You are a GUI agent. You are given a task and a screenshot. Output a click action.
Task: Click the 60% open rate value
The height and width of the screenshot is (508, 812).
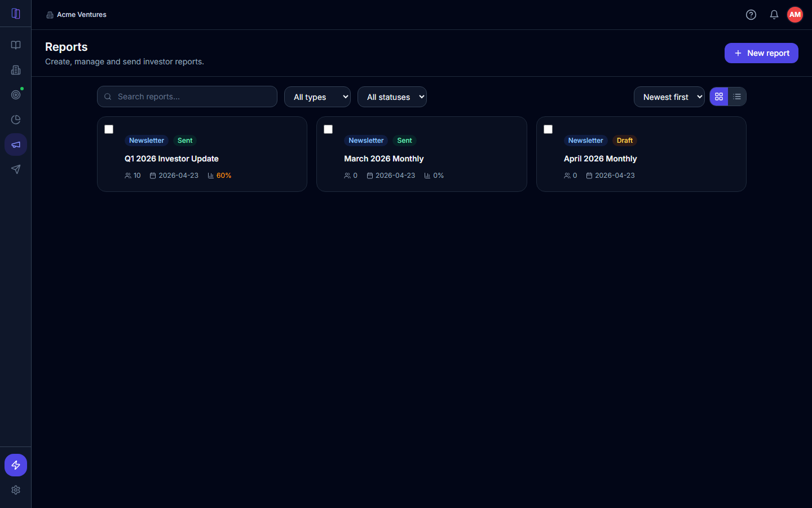pyautogui.click(x=224, y=176)
